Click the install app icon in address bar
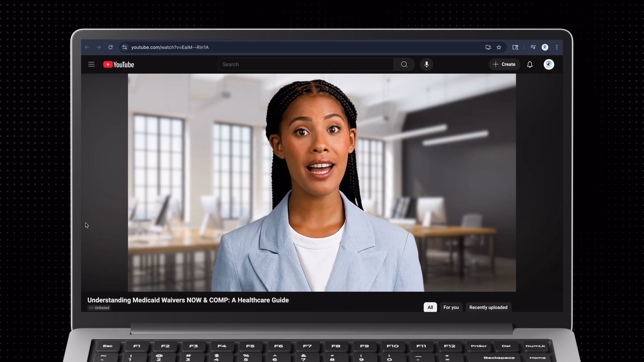 point(488,47)
